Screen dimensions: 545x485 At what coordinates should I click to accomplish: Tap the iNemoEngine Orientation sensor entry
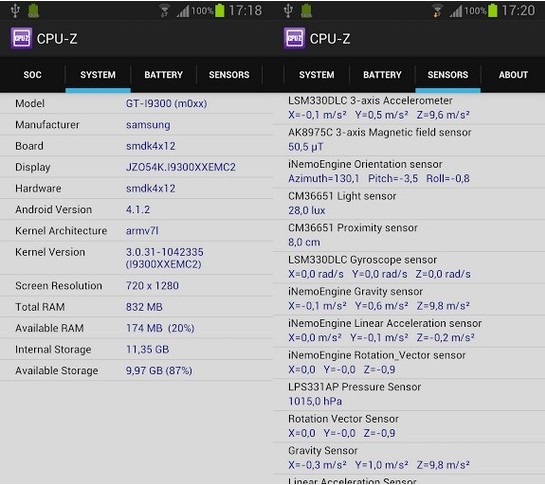[409, 171]
